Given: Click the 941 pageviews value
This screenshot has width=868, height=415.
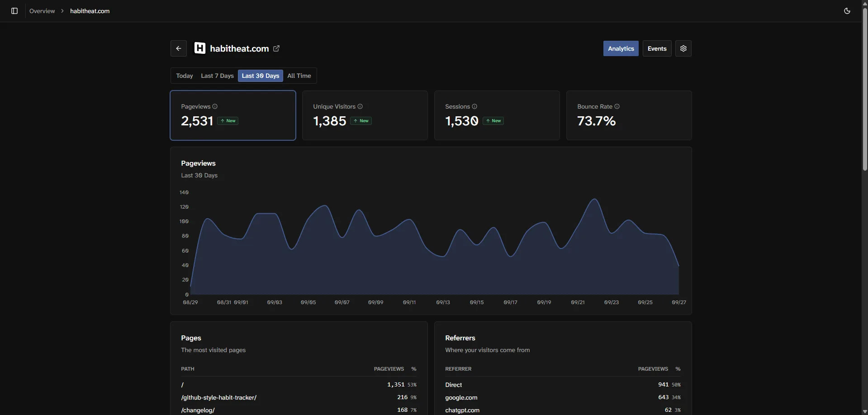Looking at the screenshot, I should 663,385.
